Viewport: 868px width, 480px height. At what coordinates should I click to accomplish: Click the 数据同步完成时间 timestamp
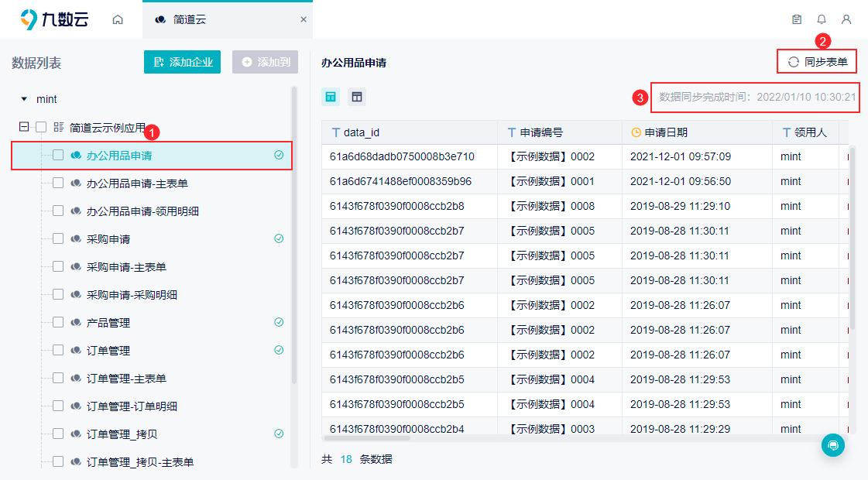(757, 97)
